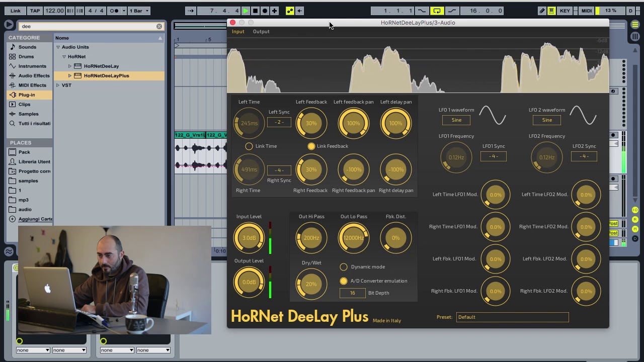Click the Left Sync value box

[x=279, y=122]
